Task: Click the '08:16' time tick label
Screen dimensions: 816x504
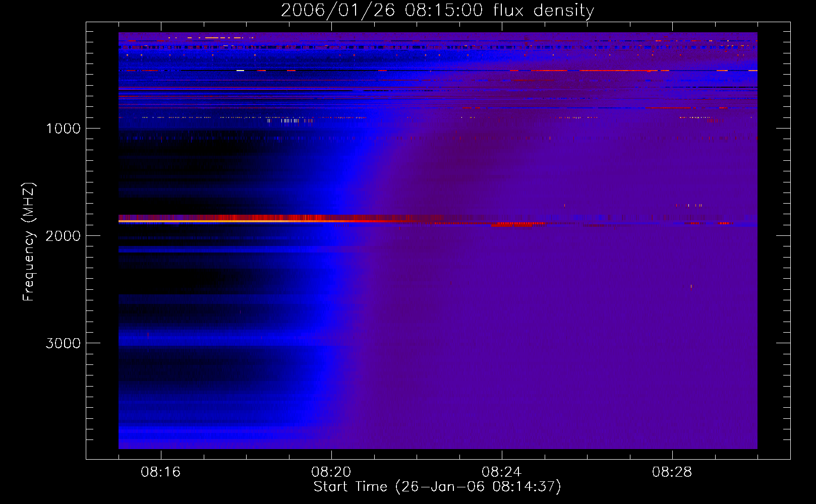Action: [x=161, y=472]
